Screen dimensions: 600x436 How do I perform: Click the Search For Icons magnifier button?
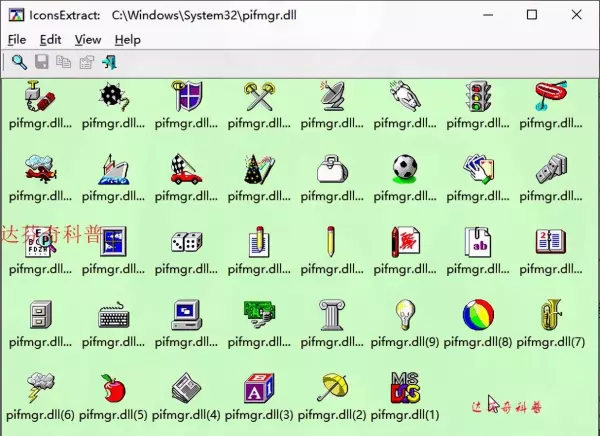tap(19, 62)
